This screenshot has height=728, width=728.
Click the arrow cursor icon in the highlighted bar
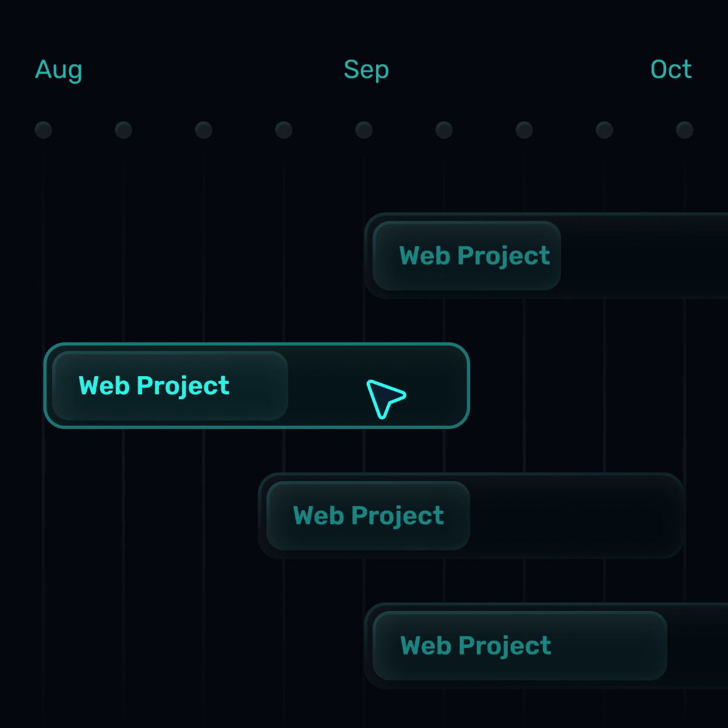(x=385, y=398)
